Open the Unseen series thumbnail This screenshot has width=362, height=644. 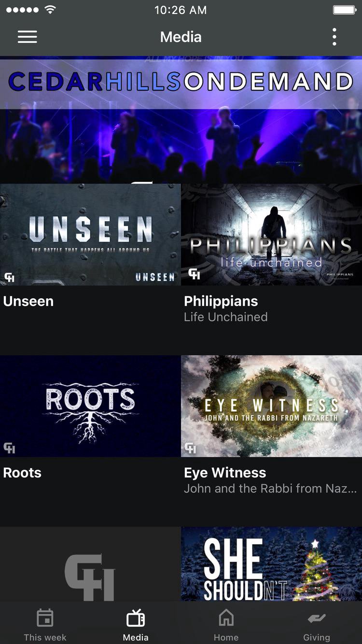pos(90,235)
